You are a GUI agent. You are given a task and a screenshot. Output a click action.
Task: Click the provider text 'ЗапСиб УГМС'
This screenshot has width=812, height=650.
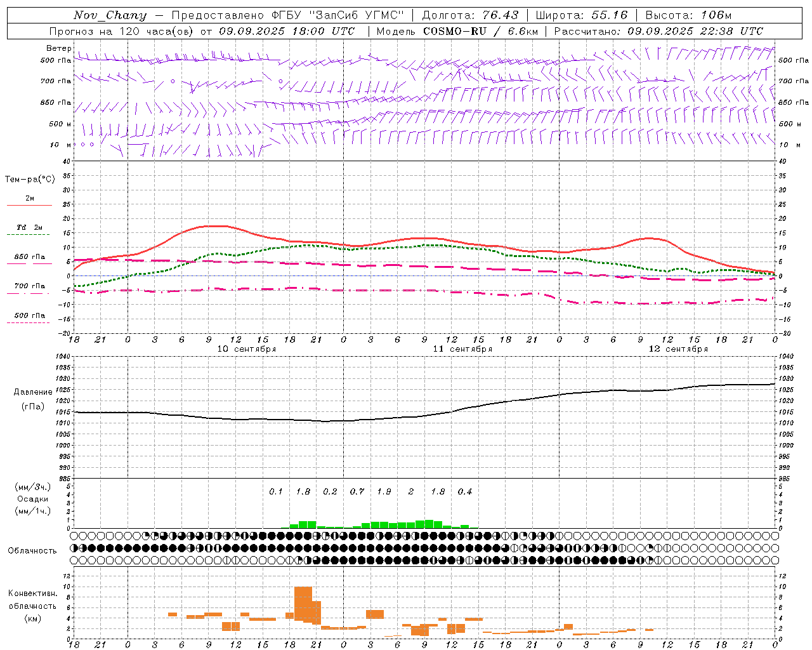[357, 15]
